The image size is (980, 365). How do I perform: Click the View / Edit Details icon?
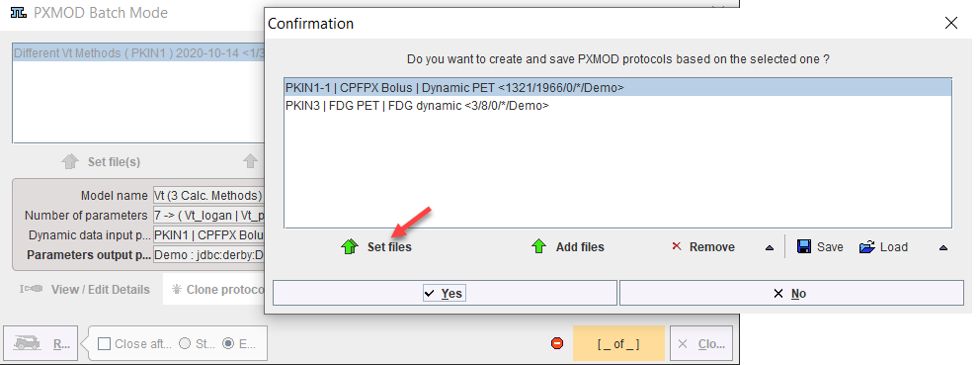pyautogui.click(x=32, y=289)
